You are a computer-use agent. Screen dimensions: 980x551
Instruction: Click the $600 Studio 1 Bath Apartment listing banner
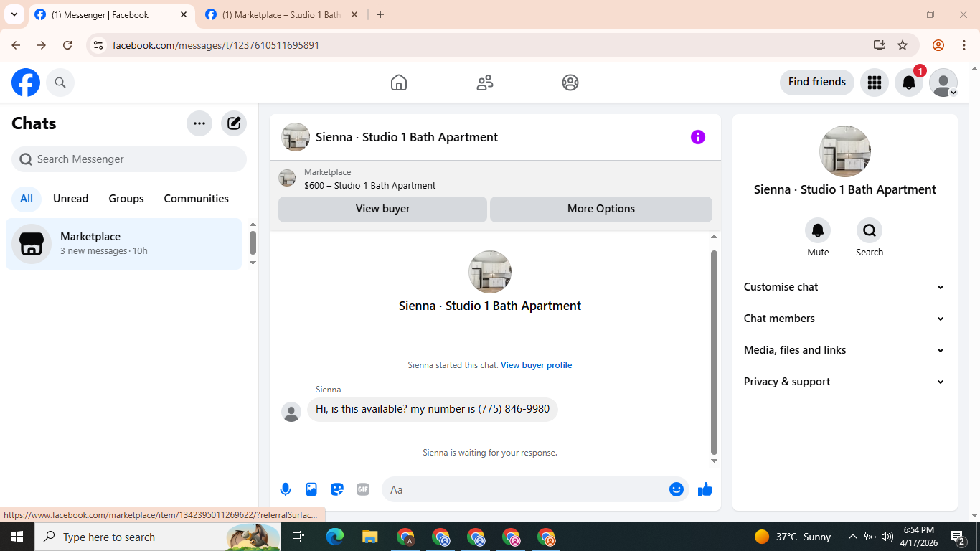495,179
